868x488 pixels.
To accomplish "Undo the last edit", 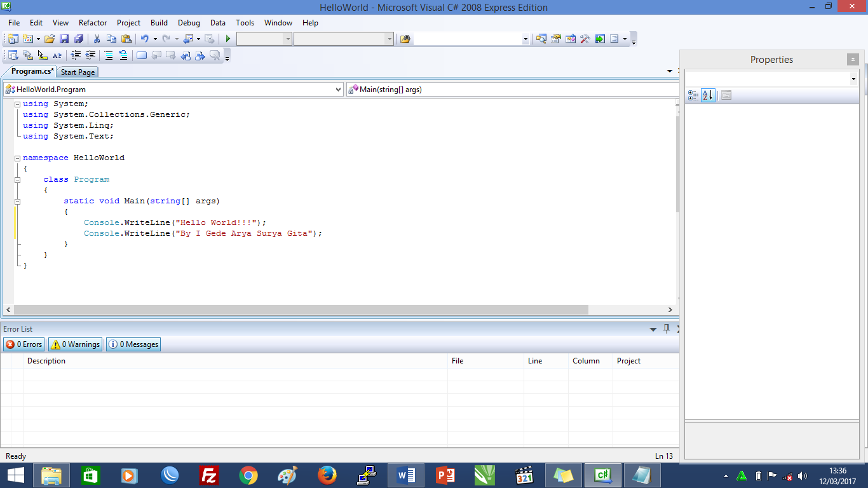I will [x=144, y=39].
